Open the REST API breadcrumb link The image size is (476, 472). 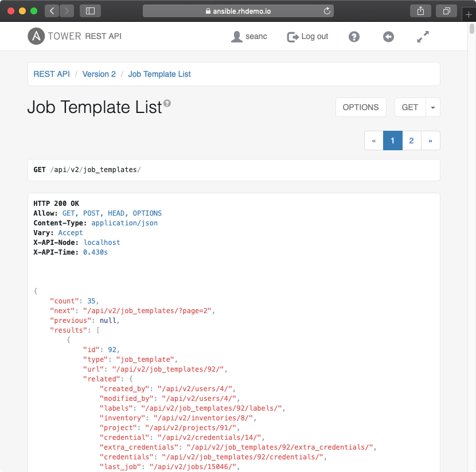52,74
